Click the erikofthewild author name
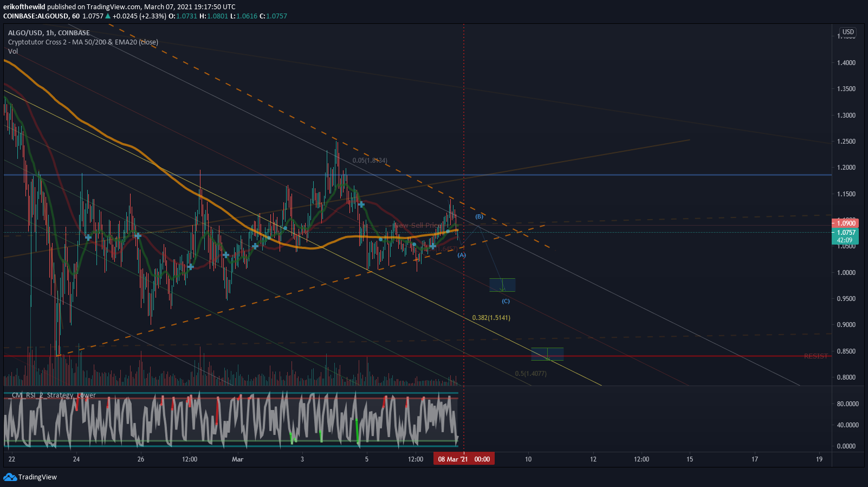 click(24, 7)
